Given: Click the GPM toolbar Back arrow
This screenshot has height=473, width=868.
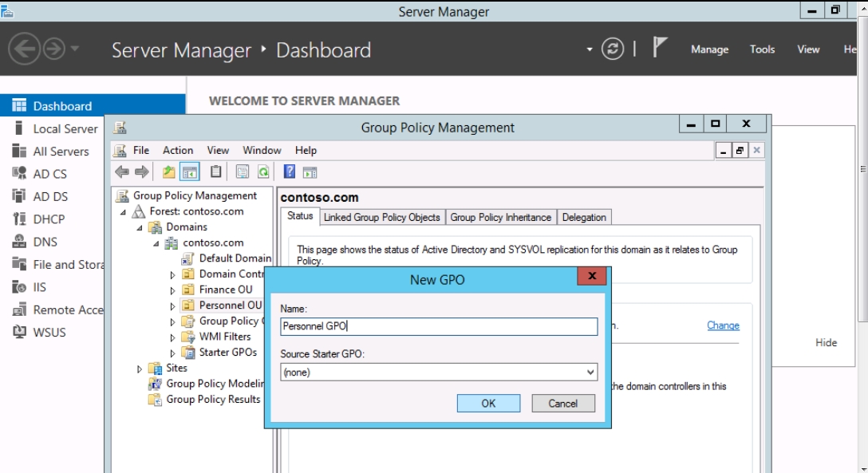Looking at the screenshot, I should pos(121,171).
